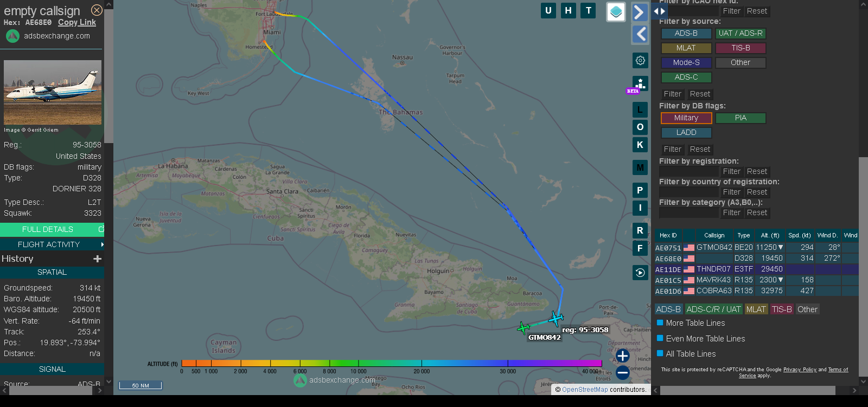Image resolution: width=868 pixels, height=407 pixels.
Task: Toggle the T map button
Action: coord(588,10)
